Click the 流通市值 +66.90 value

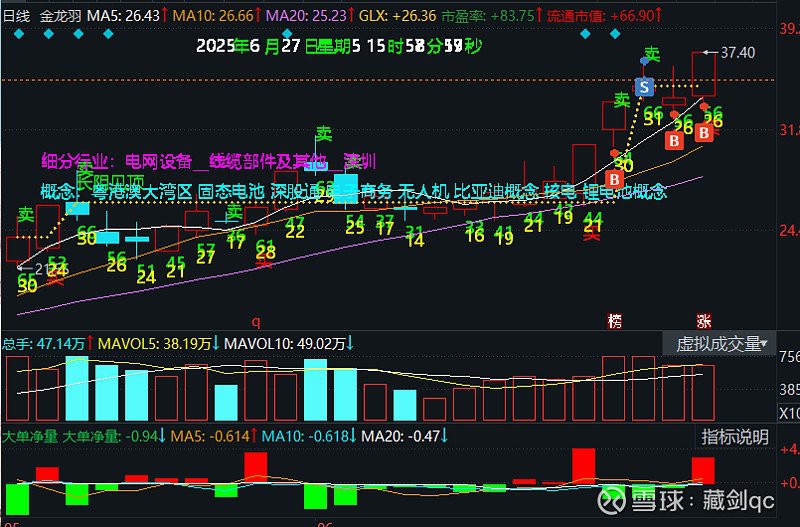tap(605, 16)
